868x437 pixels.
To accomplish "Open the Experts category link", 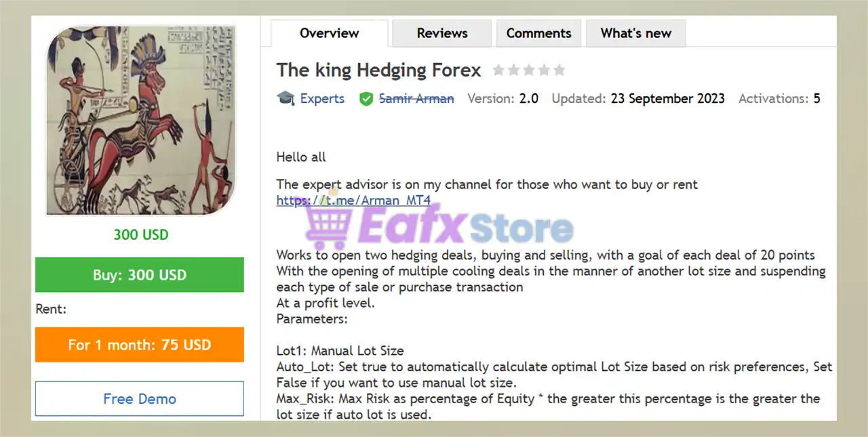I will [322, 98].
